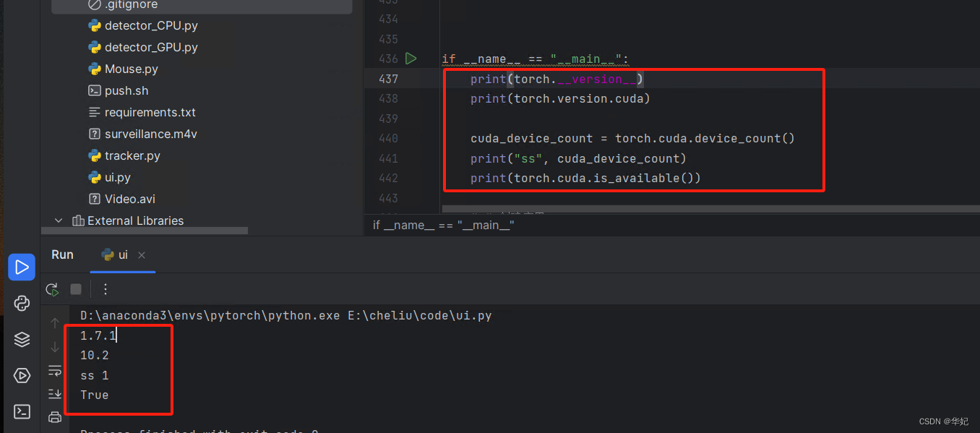Toggle soft-wrap in the console output
Viewport: 980px width, 433px height.
tap(54, 371)
